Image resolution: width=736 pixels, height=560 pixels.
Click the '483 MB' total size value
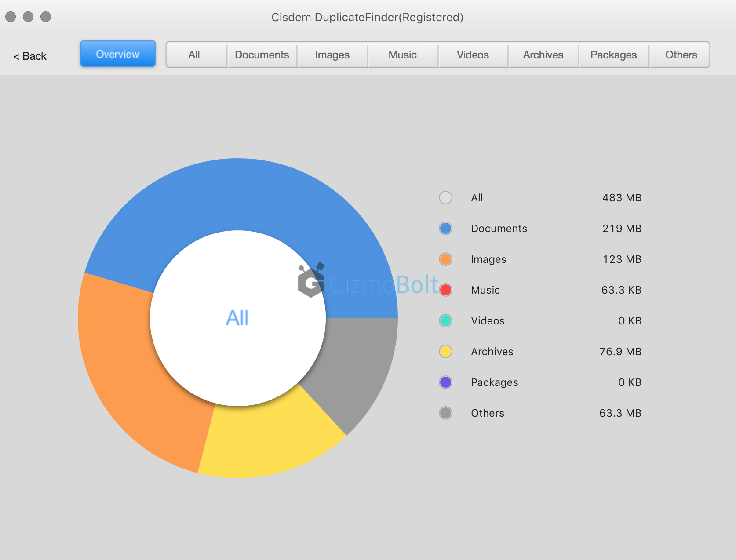pos(622,198)
